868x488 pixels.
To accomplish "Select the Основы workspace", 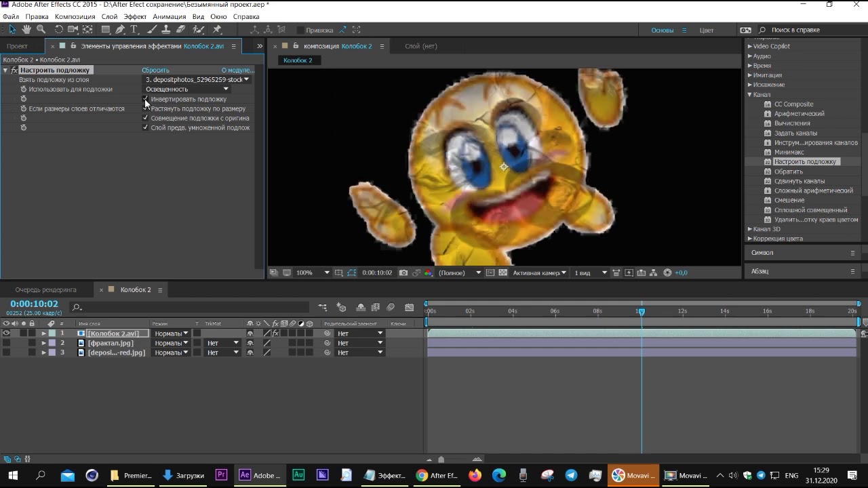I will (663, 30).
